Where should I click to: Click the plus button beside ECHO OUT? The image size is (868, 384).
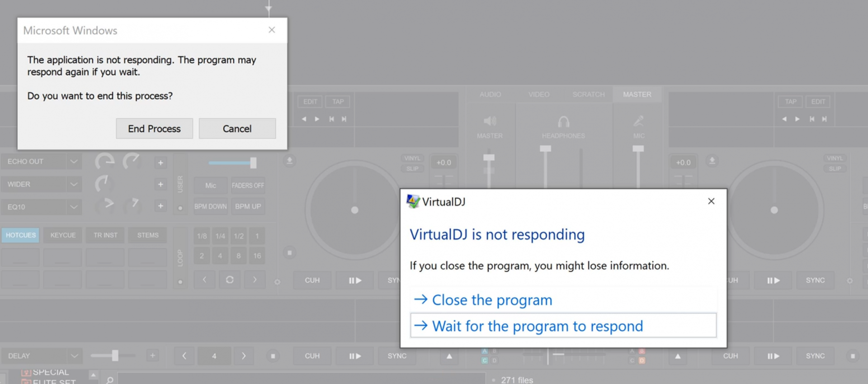pyautogui.click(x=160, y=163)
